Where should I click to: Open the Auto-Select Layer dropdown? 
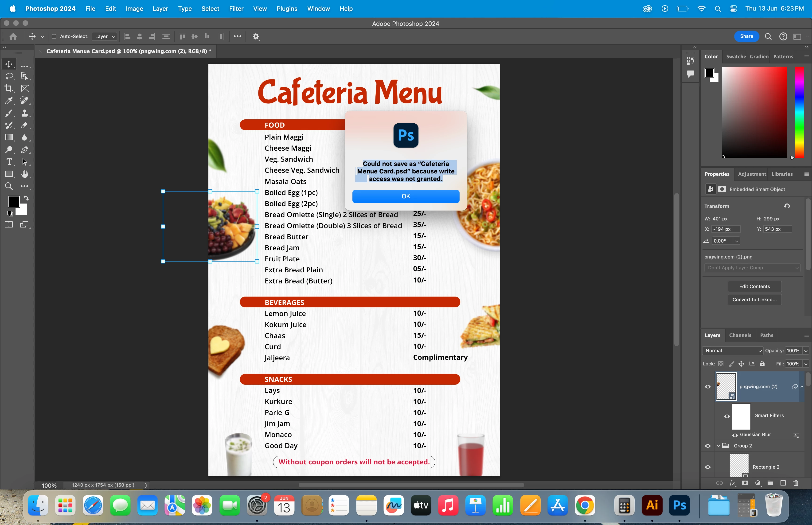pyautogui.click(x=105, y=36)
